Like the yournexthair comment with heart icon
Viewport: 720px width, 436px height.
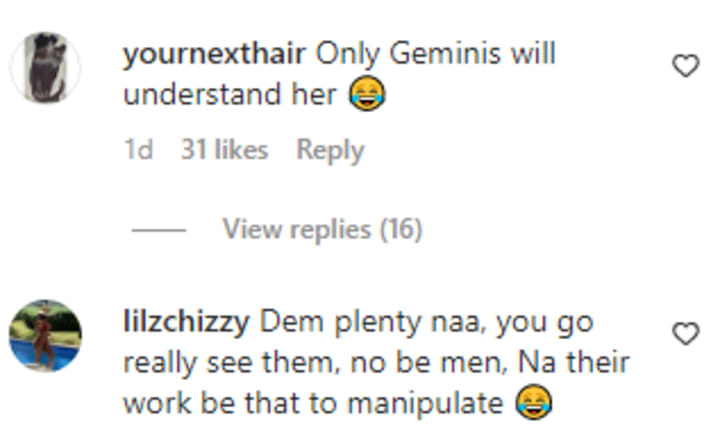[686, 65]
